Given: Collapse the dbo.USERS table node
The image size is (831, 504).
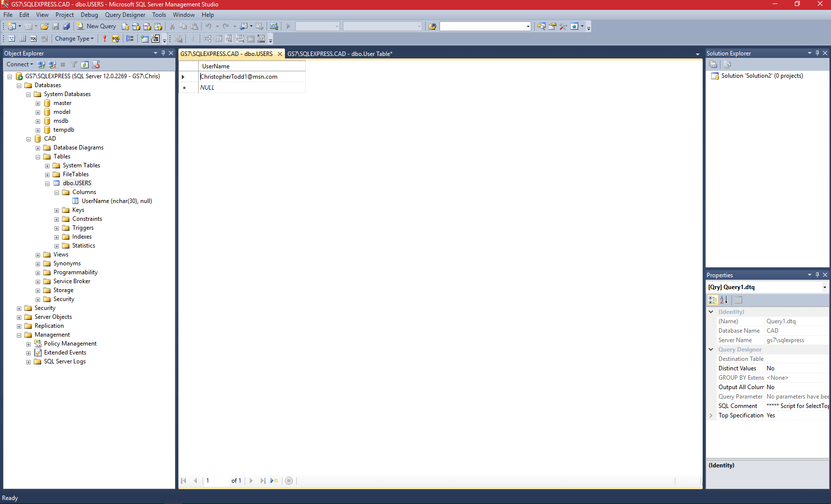Looking at the screenshot, I should click(47, 184).
